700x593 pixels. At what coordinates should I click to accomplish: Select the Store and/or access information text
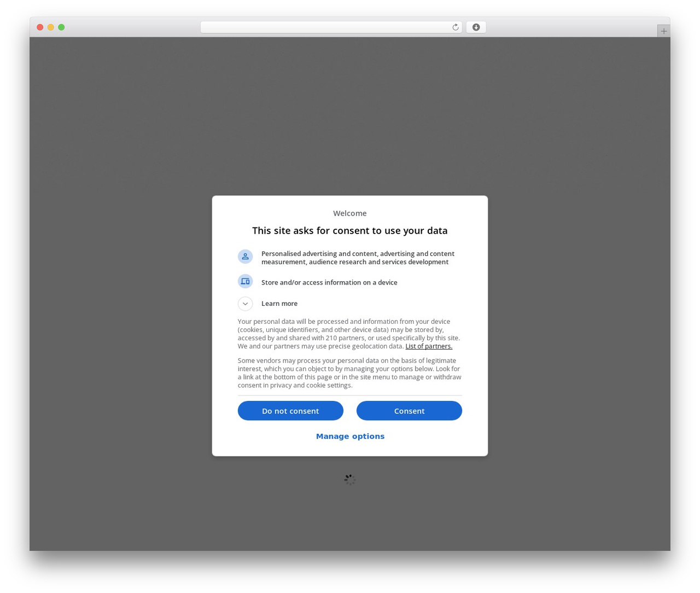(329, 282)
